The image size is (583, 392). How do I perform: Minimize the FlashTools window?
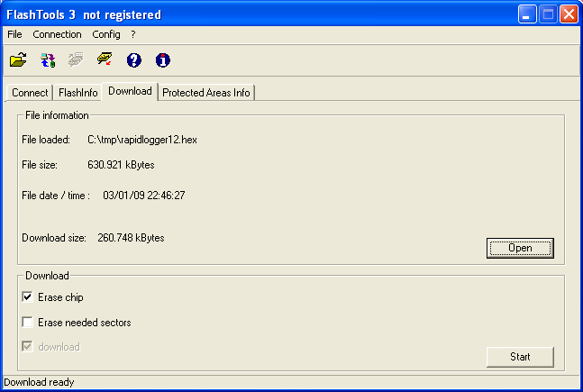click(x=527, y=14)
